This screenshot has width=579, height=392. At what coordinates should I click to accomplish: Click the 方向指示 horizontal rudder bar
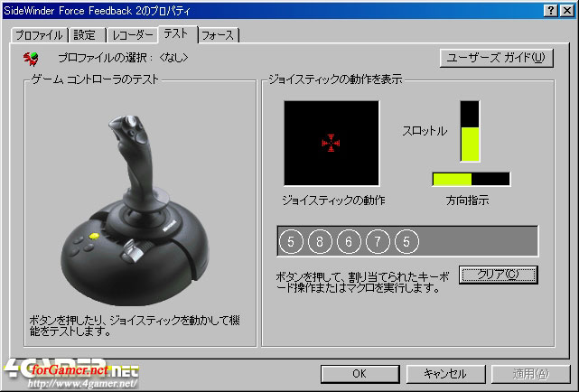[x=472, y=179]
